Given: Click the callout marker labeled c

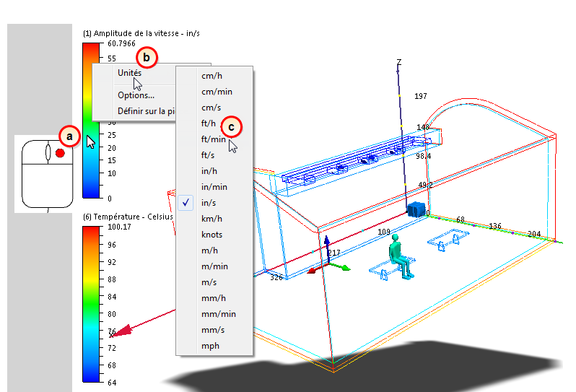Looking at the screenshot, I should pos(232,127).
